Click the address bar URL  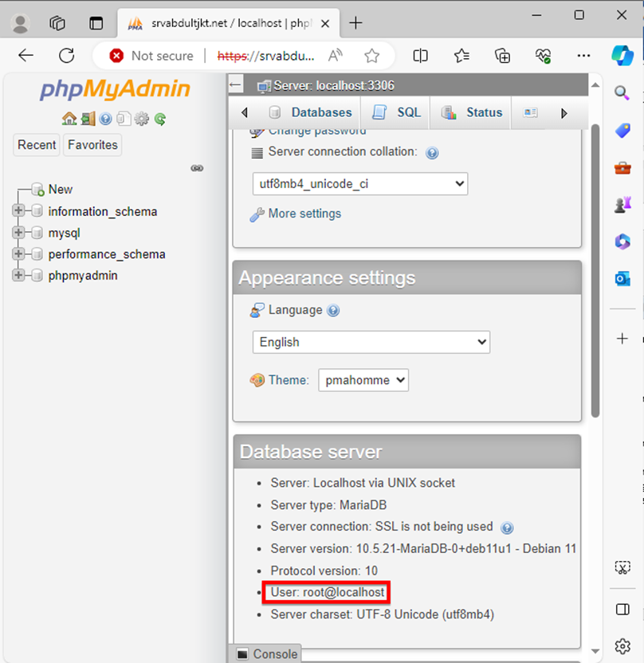pyautogui.click(x=265, y=56)
